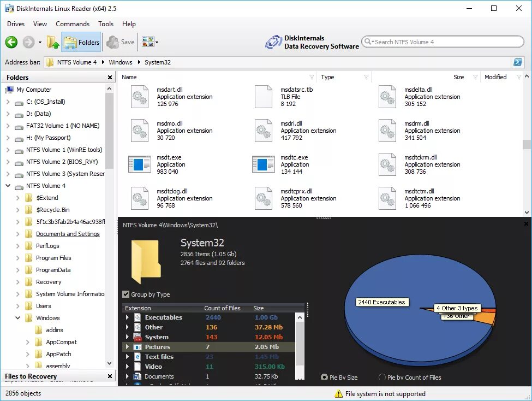The image size is (532, 401).
Task: Click the warning icon in status bar
Action: [x=338, y=393]
